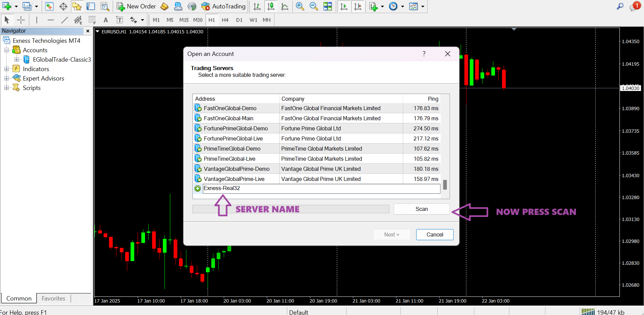Click the New Order button
Image resolution: width=644 pixels, height=315 pixels.
[136, 6]
